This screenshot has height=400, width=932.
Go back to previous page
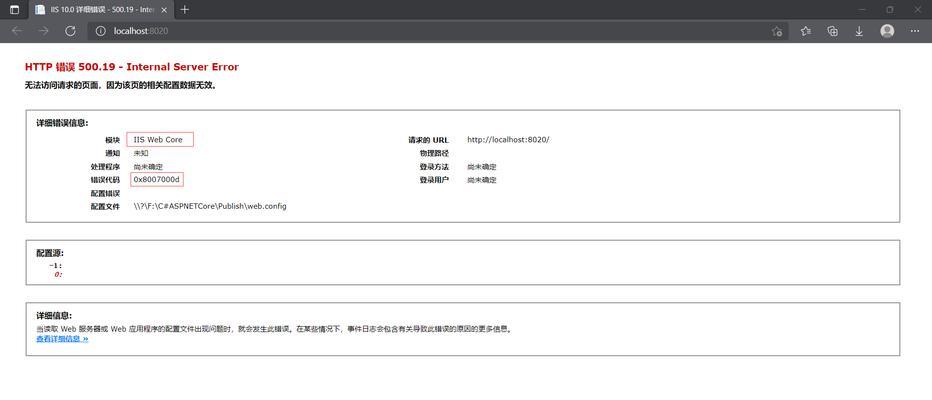coord(17,31)
